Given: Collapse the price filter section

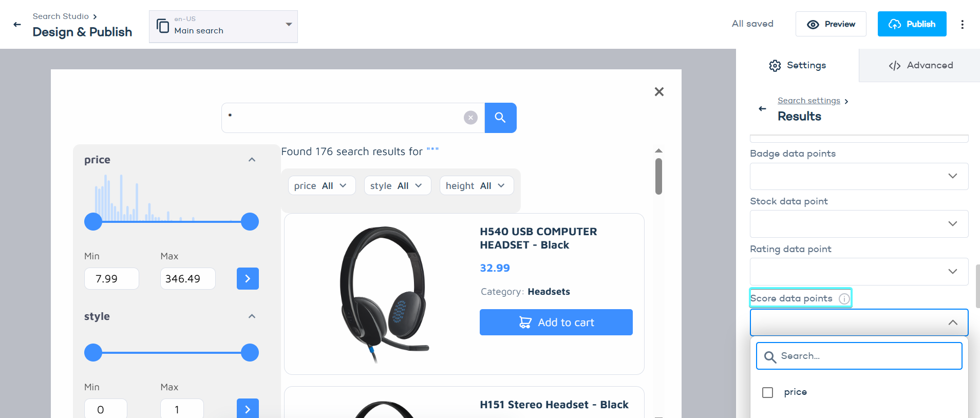Looking at the screenshot, I should (252, 160).
